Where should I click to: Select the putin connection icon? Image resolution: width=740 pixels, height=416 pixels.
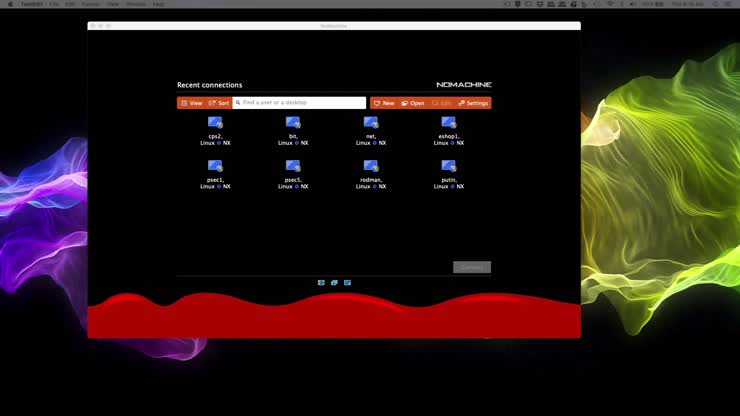[449, 166]
